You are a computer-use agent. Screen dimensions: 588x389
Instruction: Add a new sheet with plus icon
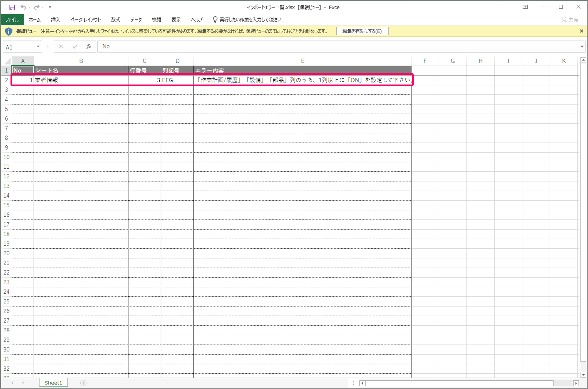tap(83, 383)
